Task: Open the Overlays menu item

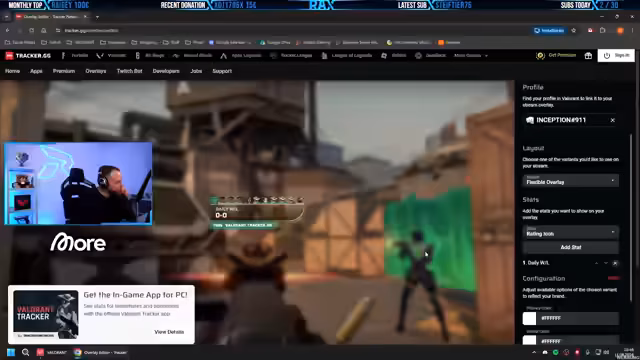Action: pyautogui.click(x=96, y=71)
